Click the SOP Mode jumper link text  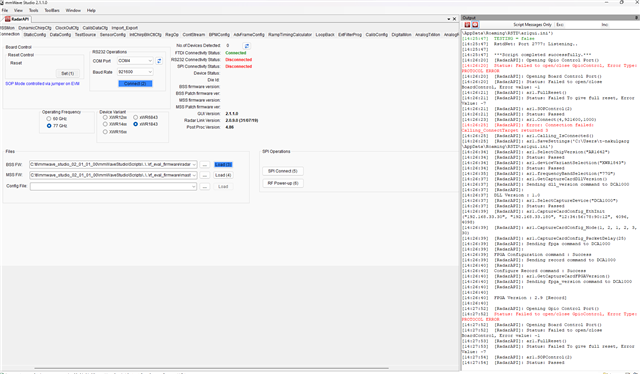click(x=42, y=84)
